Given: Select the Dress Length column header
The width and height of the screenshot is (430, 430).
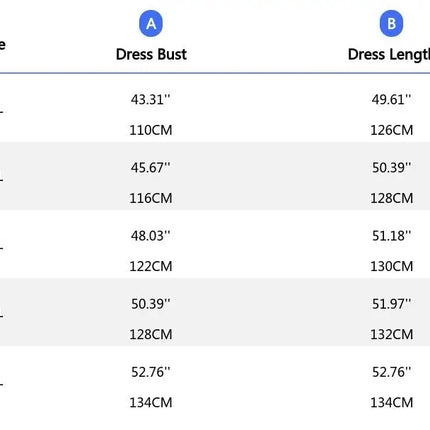Looking at the screenshot, I should [389, 55].
